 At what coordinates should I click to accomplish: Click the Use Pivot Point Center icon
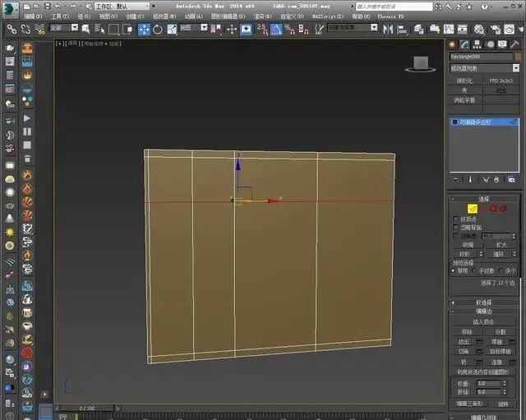tap(216, 30)
